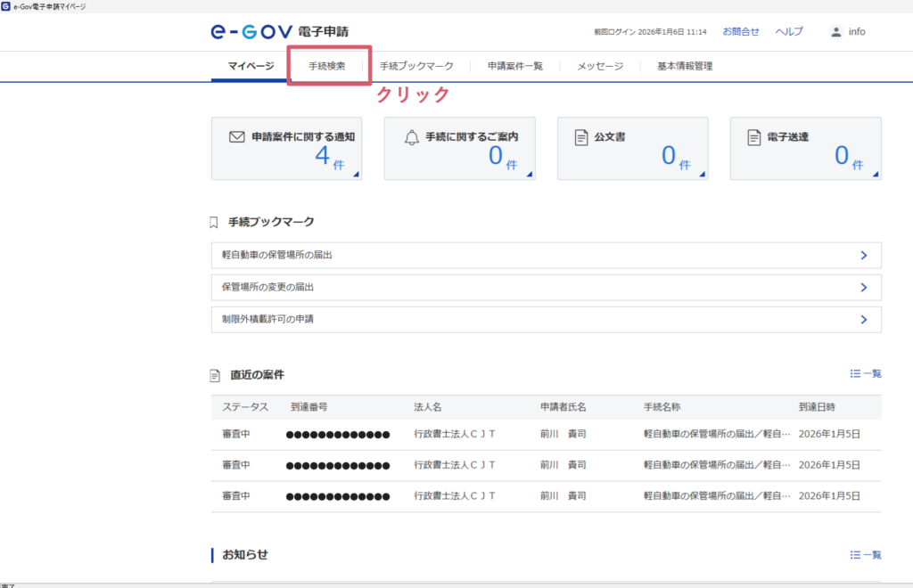Click the list icon beside 直近の案件 一覧
Screen dimensions: 913x588
click(855, 374)
